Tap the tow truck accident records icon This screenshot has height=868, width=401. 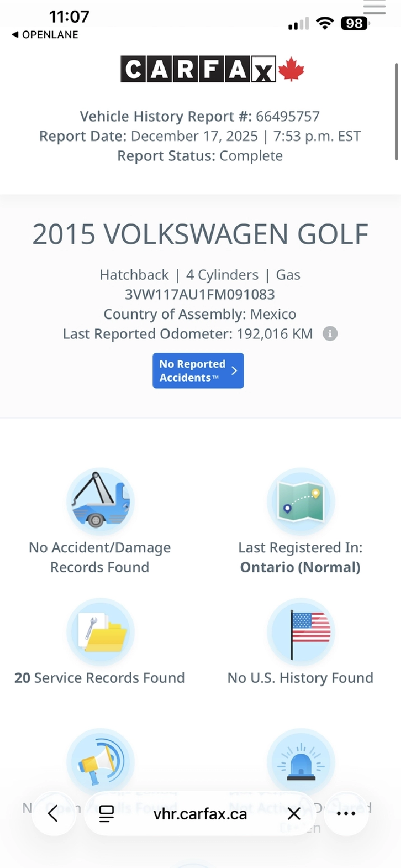tap(100, 501)
